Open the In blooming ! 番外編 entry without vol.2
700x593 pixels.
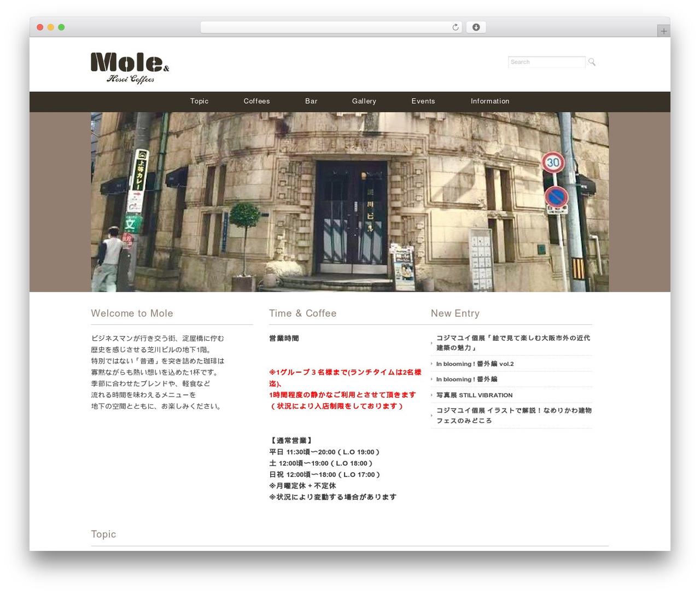pyautogui.click(x=466, y=379)
